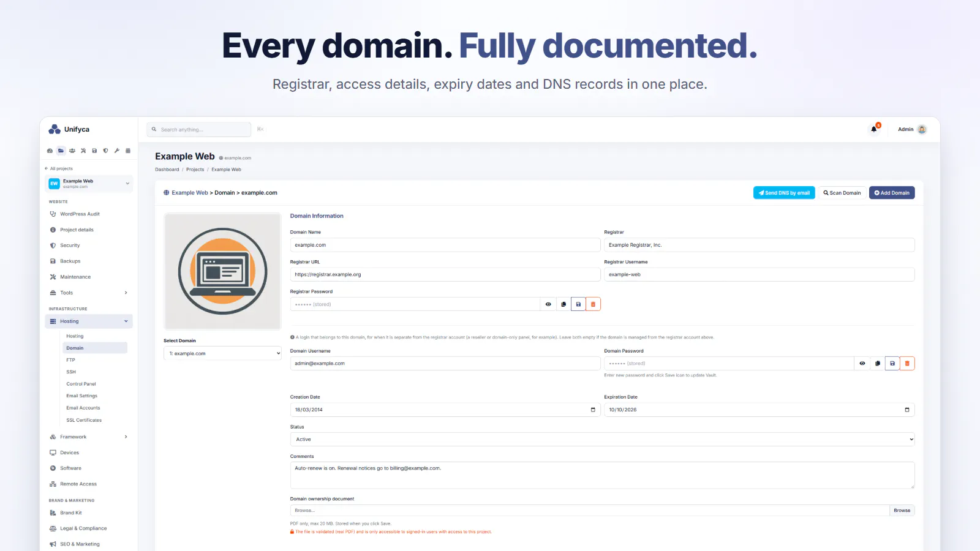Click Browse for ownership document
980x551 pixels.
tap(902, 511)
